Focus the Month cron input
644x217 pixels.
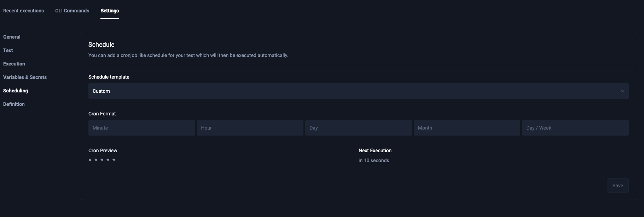[x=467, y=128]
